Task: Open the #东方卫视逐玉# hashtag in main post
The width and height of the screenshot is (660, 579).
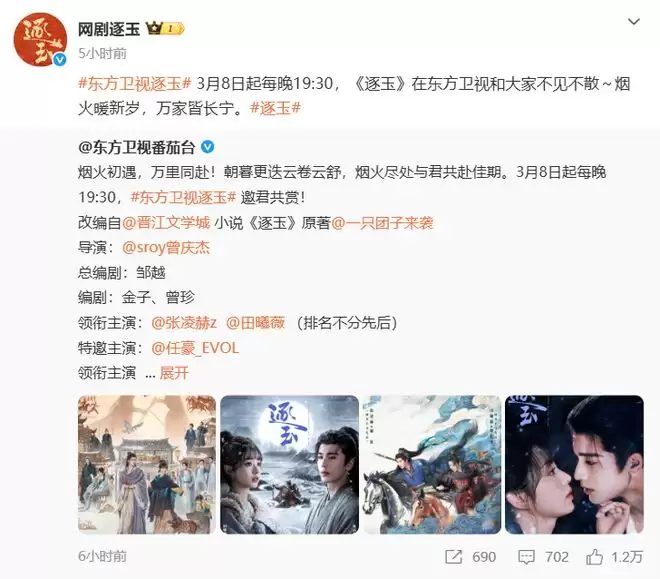Action: pos(135,84)
